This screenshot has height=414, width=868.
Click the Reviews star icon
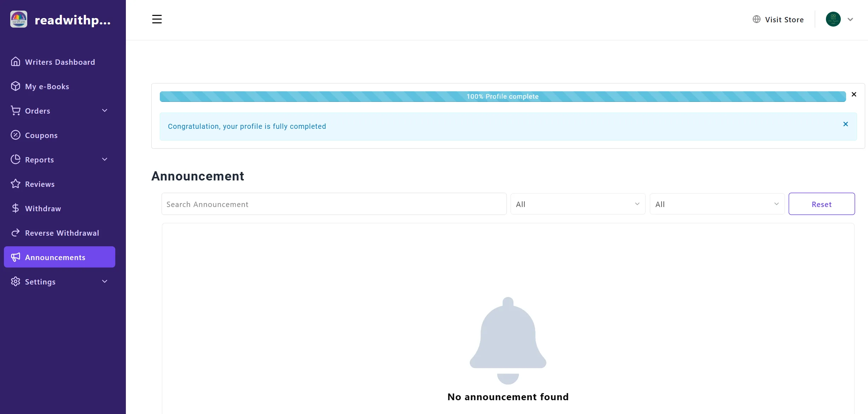pyautogui.click(x=16, y=184)
